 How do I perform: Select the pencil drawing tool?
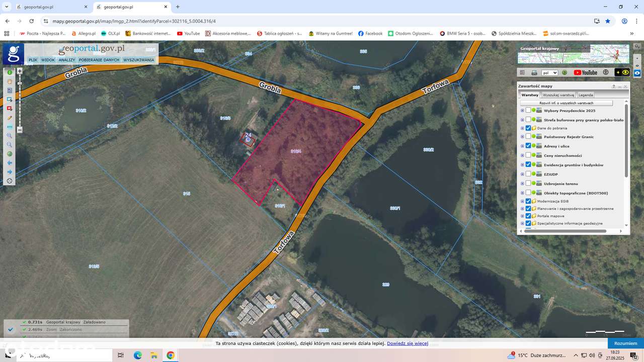coord(10,118)
